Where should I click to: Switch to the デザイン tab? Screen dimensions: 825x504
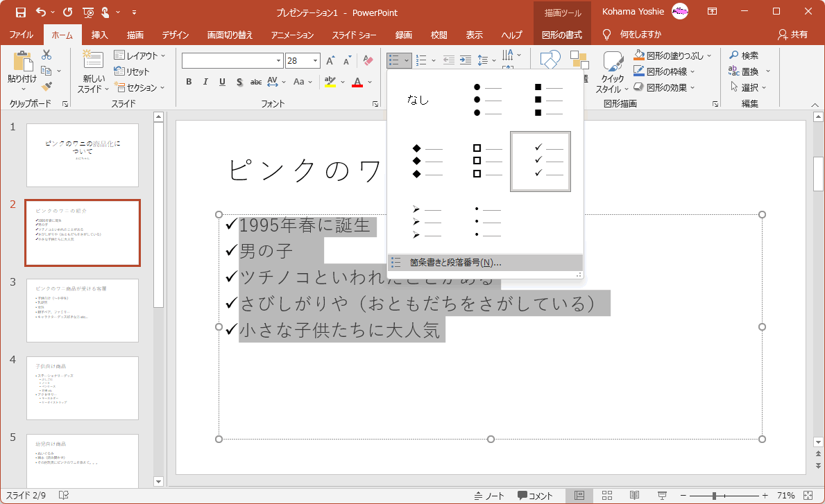(x=176, y=35)
